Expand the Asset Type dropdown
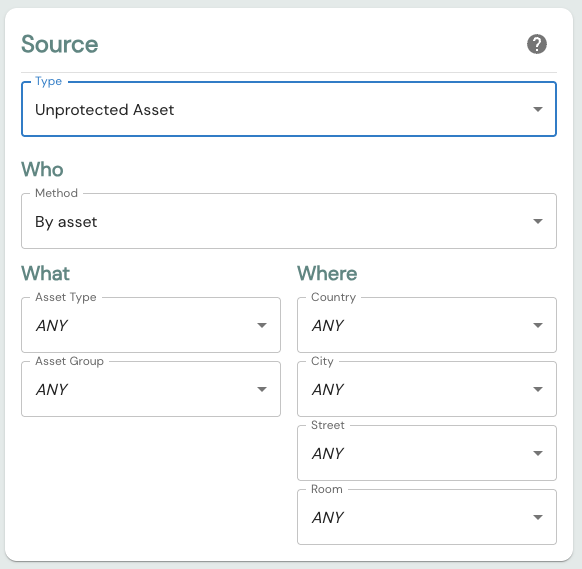The height and width of the screenshot is (569, 582). click(151, 325)
